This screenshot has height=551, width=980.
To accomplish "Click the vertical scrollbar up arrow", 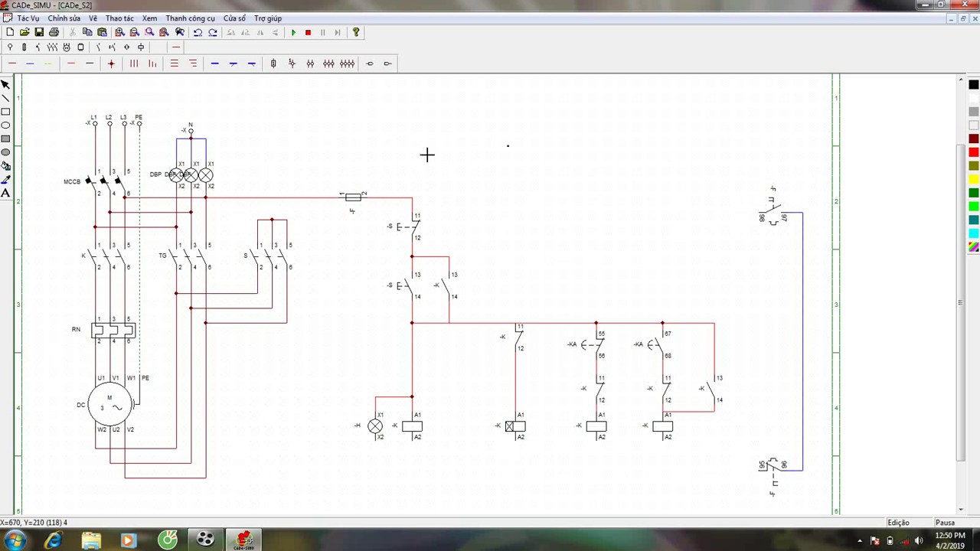I will click(962, 79).
